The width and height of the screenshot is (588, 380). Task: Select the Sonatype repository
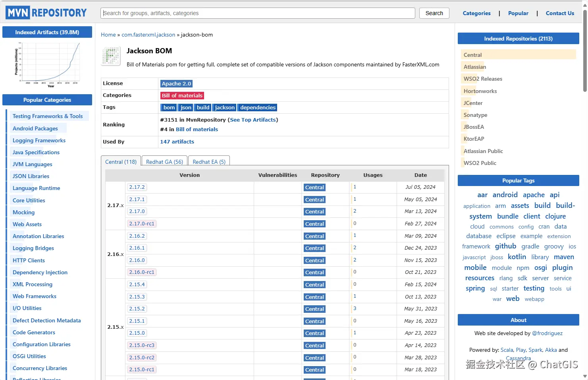475,115
